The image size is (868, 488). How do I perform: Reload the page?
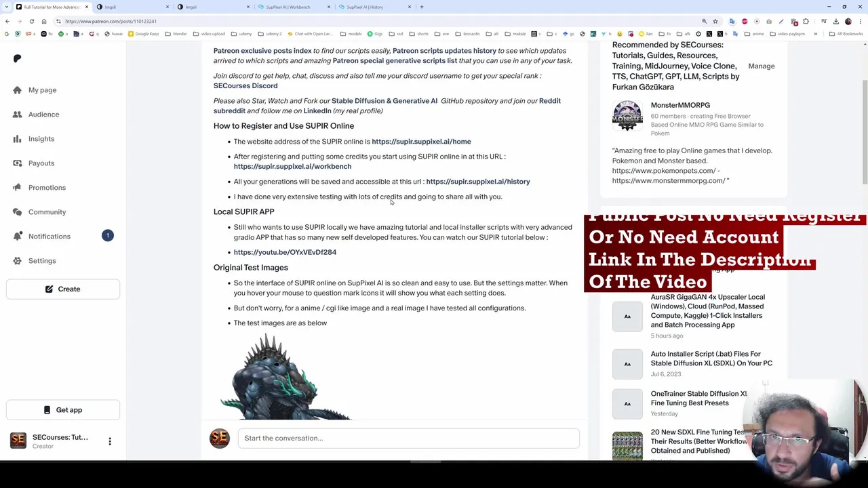tap(31, 21)
